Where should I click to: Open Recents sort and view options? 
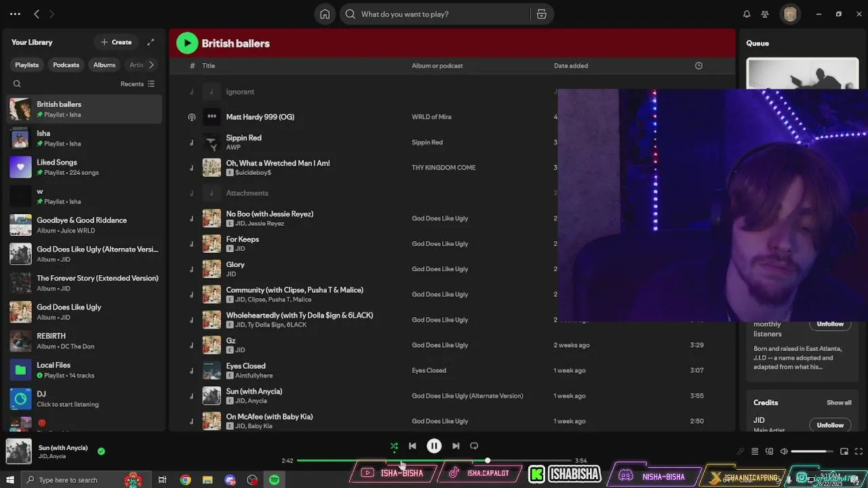(x=138, y=84)
